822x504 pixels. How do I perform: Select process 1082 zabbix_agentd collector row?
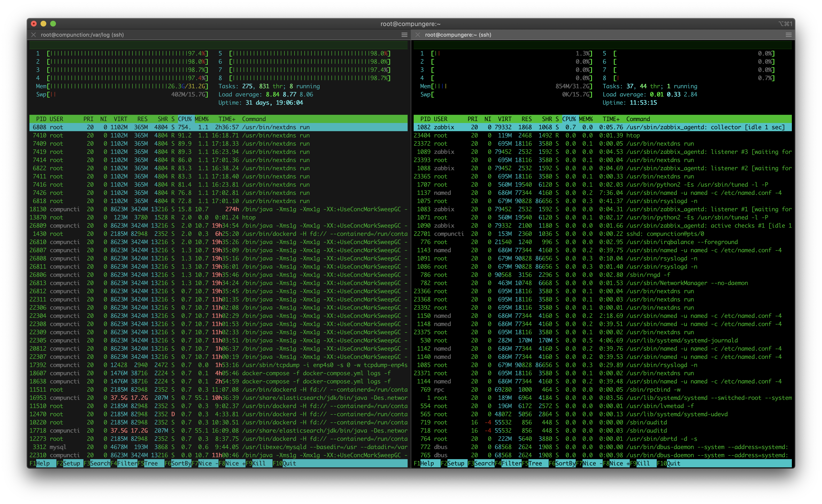(603, 127)
